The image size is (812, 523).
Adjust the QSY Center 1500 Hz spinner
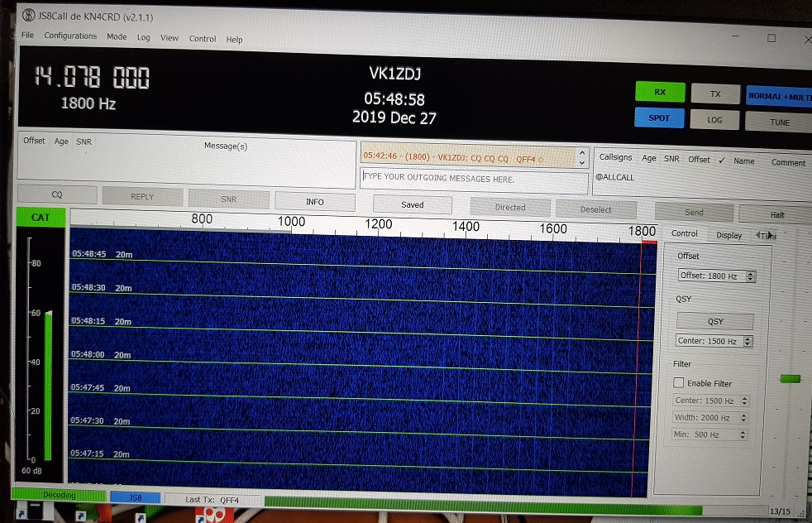(714, 341)
